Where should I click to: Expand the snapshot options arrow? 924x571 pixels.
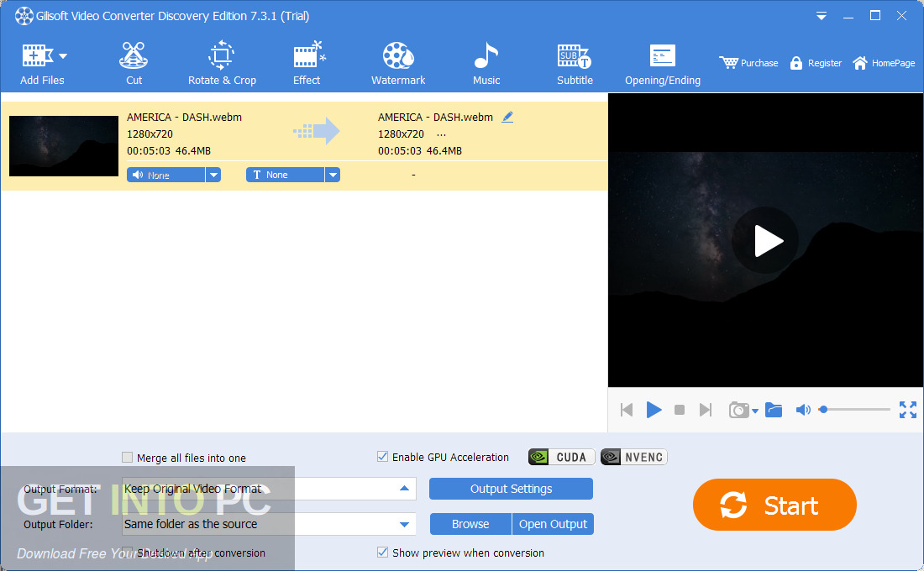[x=755, y=411]
